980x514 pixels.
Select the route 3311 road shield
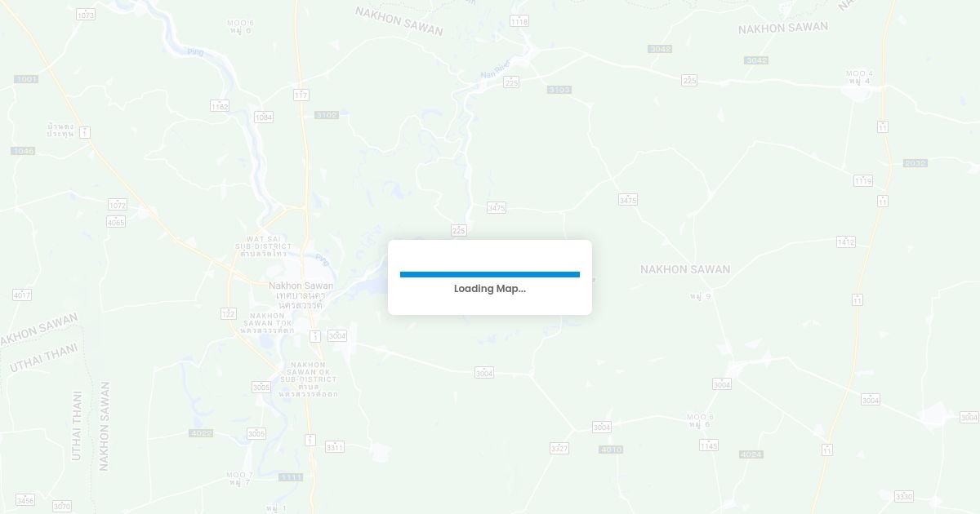coord(334,447)
